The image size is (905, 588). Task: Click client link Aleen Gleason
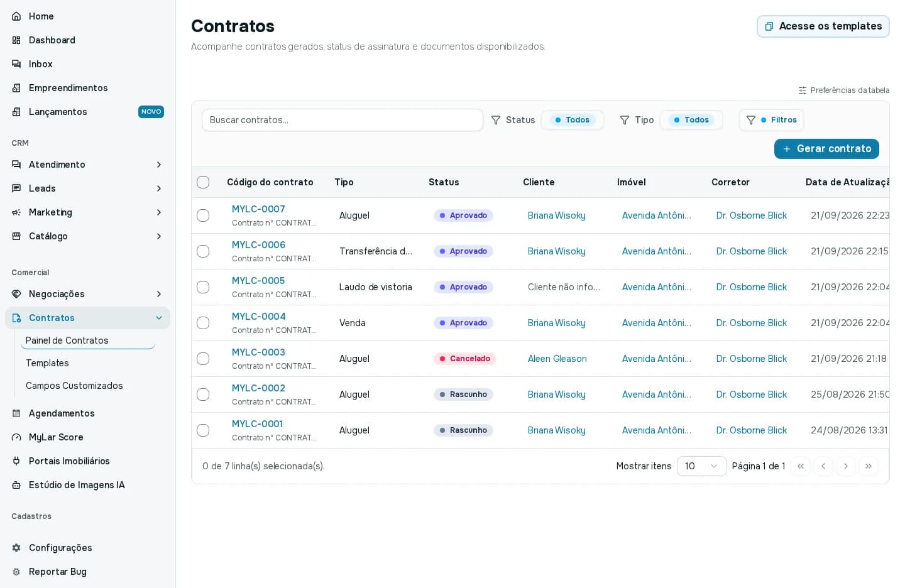coord(557,359)
